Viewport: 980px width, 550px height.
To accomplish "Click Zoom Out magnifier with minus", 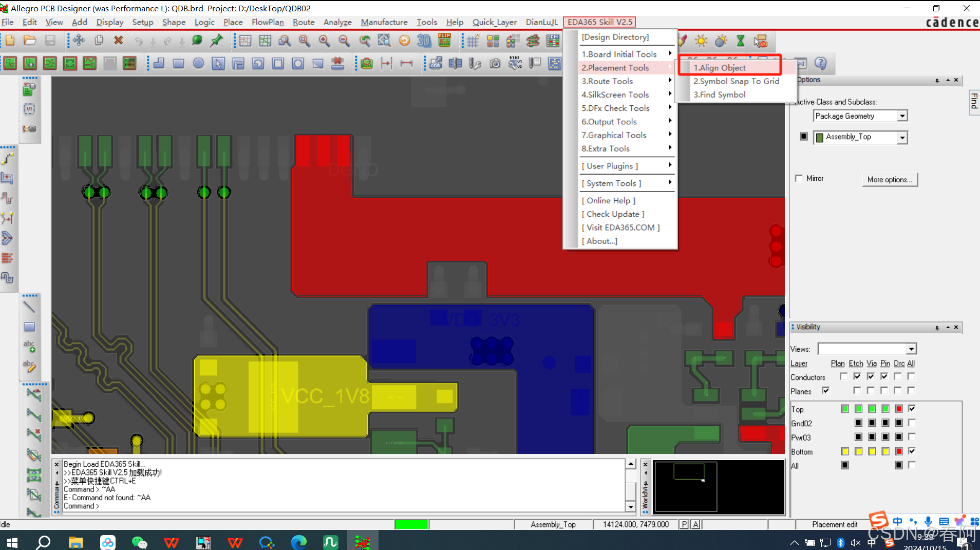I will [344, 41].
